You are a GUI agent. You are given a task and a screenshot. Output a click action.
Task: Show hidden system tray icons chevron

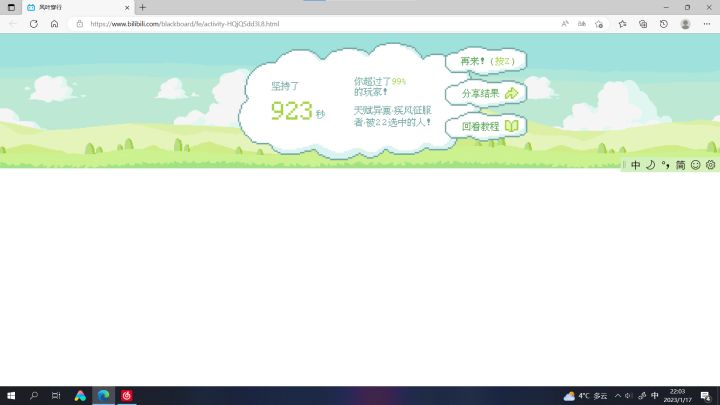click(x=618, y=396)
